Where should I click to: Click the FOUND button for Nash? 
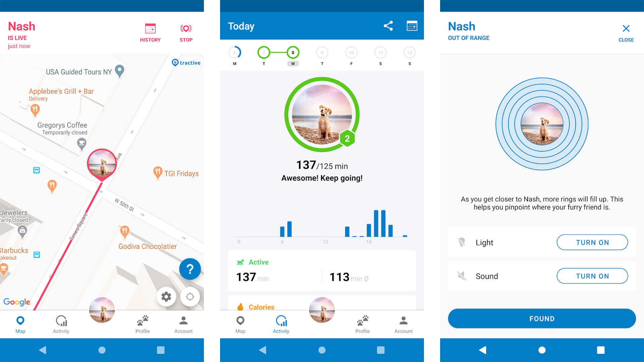coord(537,318)
